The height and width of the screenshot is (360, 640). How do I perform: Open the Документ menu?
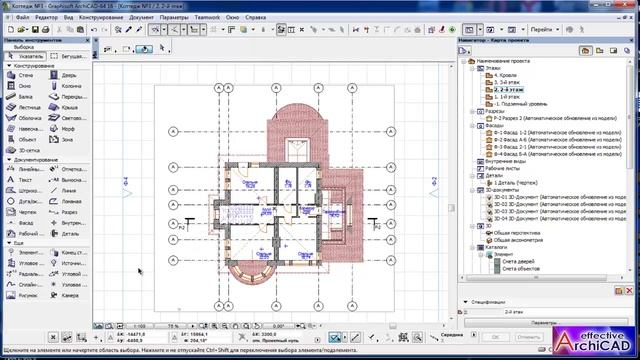pos(141,18)
